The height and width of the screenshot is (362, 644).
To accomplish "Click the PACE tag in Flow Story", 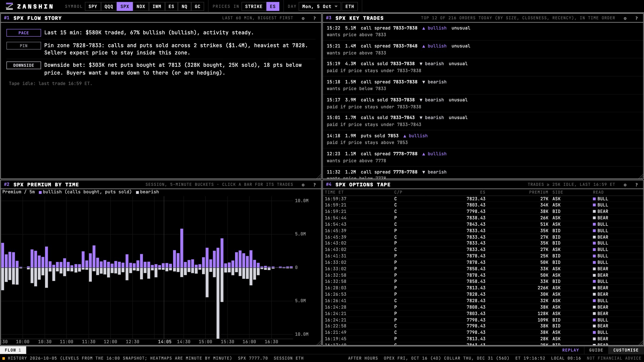I will click(x=24, y=33).
